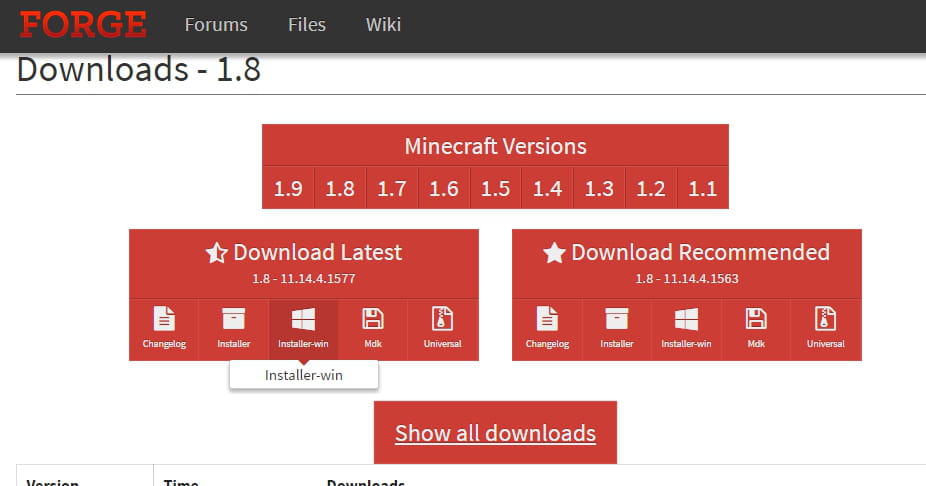Select Minecraft version 1.9
This screenshot has width=926, height=486.
click(x=288, y=188)
